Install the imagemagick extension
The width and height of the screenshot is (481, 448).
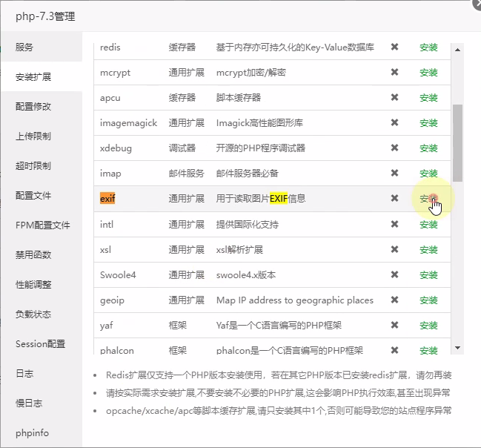click(428, 123)
